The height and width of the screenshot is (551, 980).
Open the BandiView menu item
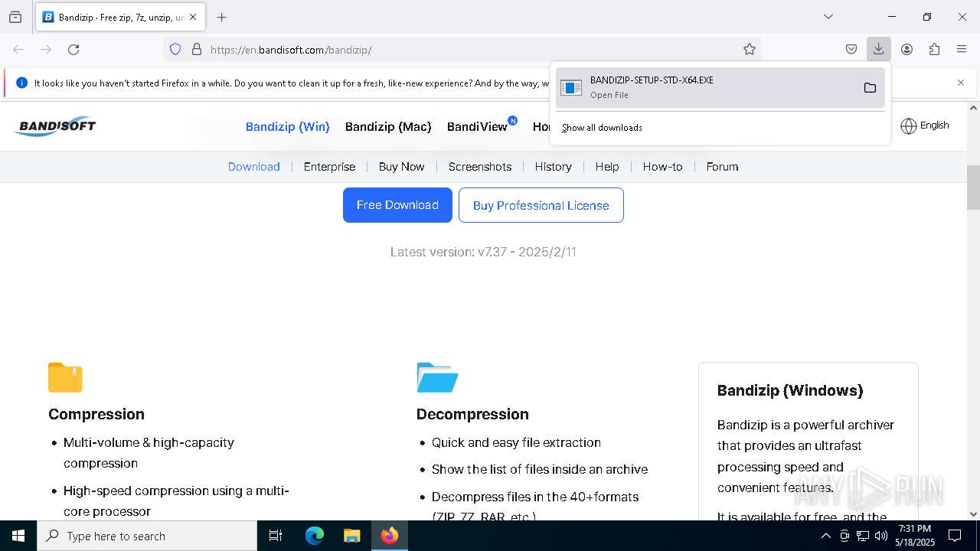click(477, 126)
